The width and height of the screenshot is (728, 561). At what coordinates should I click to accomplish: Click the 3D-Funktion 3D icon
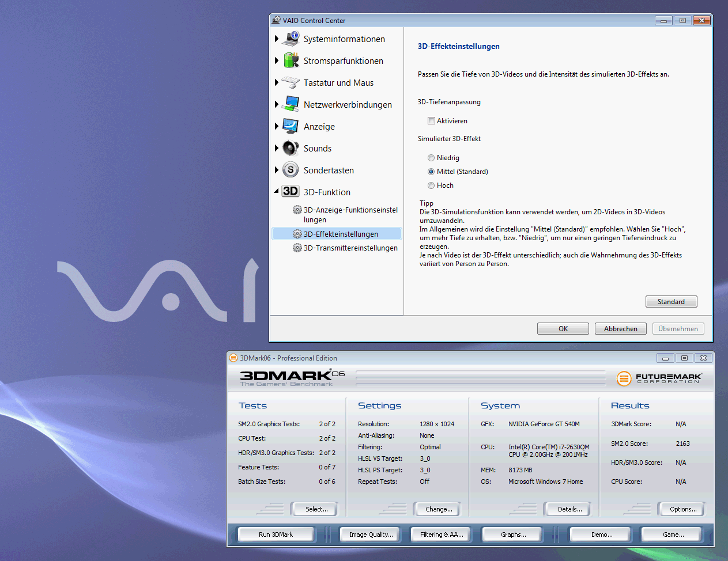[x=291, y=191]
